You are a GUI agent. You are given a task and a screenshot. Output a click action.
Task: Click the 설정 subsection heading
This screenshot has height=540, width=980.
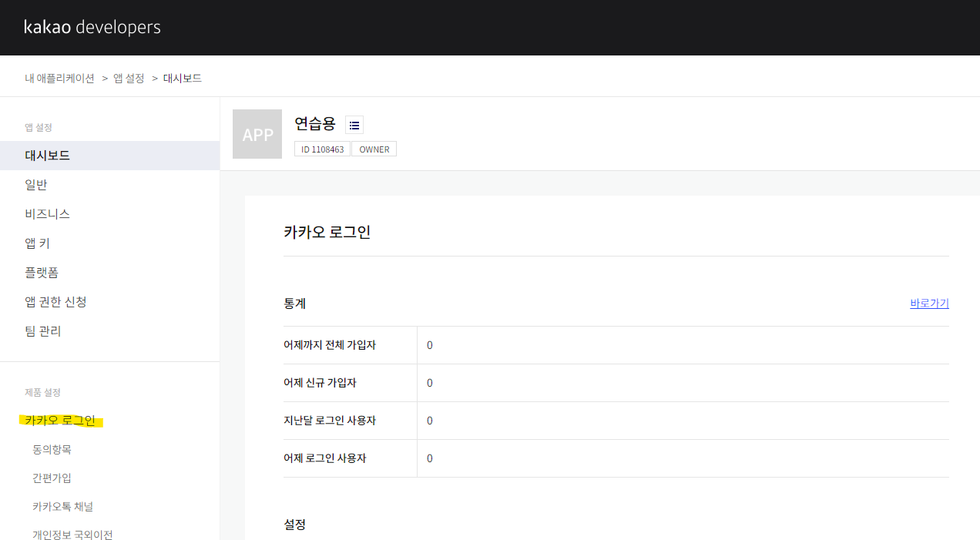(294, 524)
